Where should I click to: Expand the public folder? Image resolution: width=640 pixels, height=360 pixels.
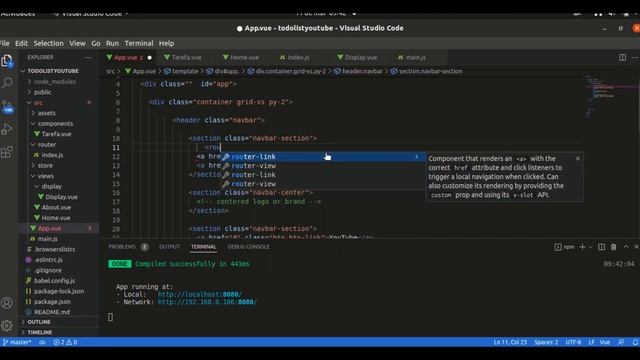(42, 92)
